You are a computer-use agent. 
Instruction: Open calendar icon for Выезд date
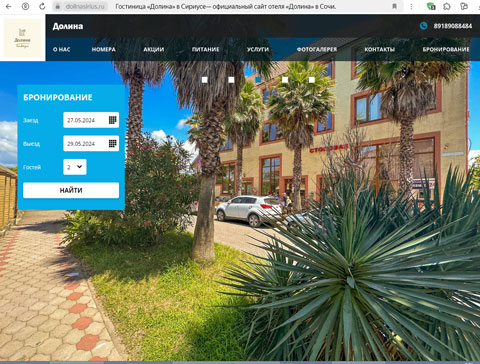113,143
